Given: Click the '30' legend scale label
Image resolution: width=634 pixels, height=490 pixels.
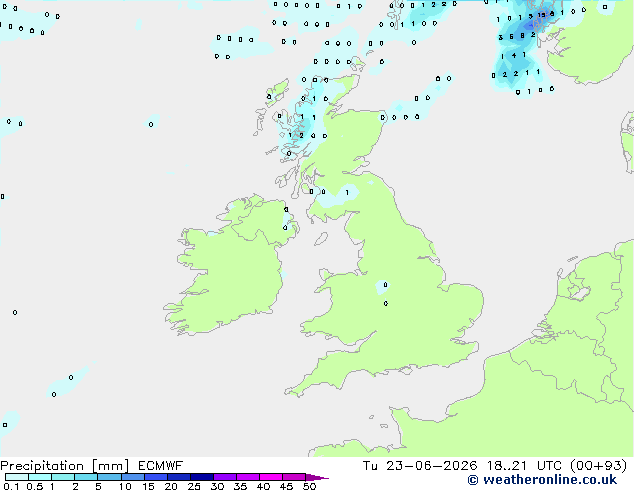Looking at the screenshot, I should [217, 486].
